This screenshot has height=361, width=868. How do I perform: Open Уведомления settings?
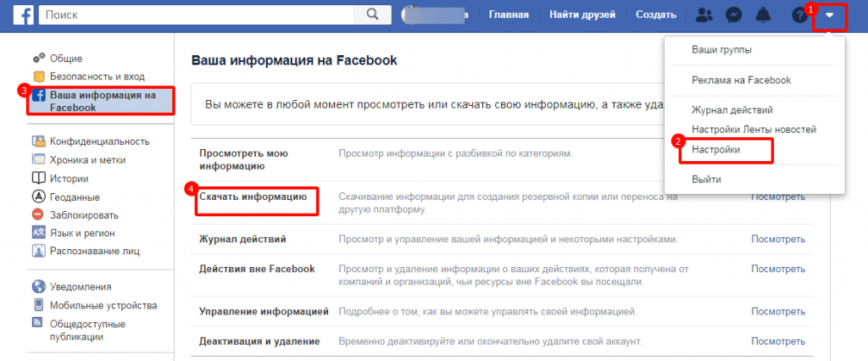point(81,286)
